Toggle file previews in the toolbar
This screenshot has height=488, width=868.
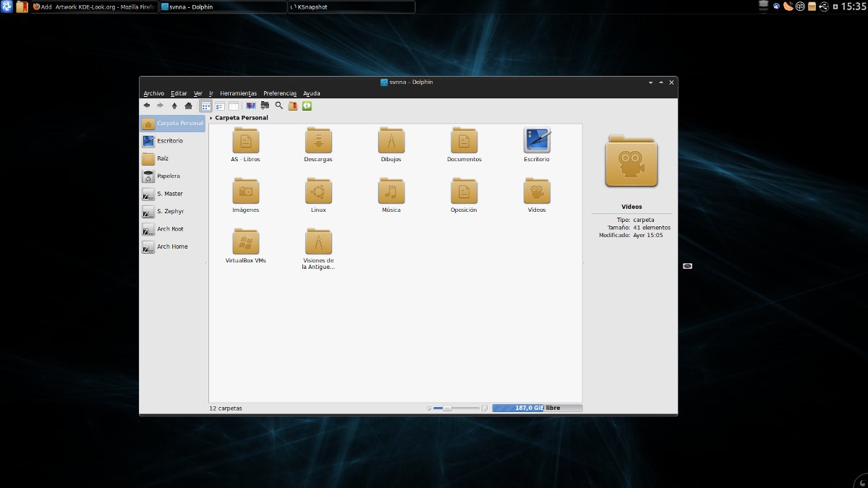[251, 106]
